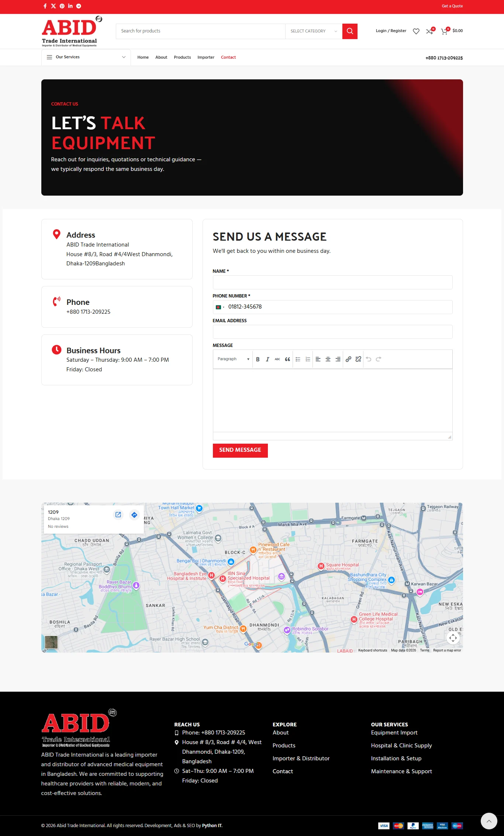Apply strikethrough in message editor

(x=277, y=359)
